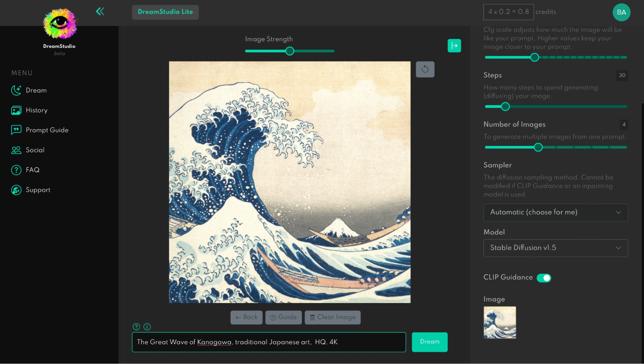Open the Support headset icon
This screenshot has width=644, height=364.
pos(16,190)
